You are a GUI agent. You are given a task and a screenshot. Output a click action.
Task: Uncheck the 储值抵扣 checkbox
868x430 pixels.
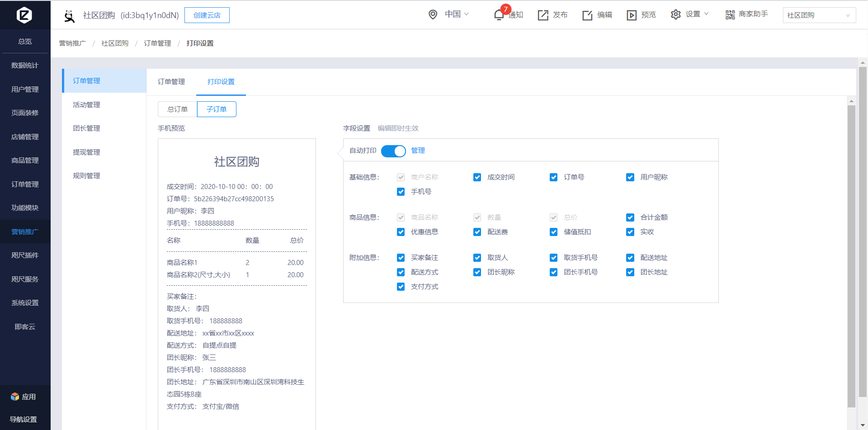[553, 232]
